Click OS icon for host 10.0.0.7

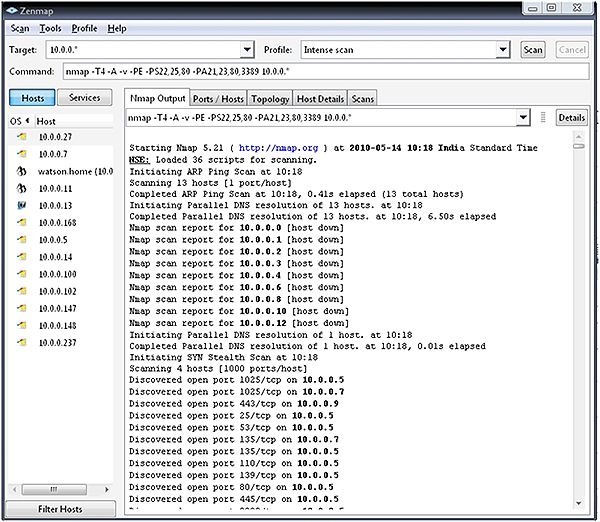pos(22,153)
